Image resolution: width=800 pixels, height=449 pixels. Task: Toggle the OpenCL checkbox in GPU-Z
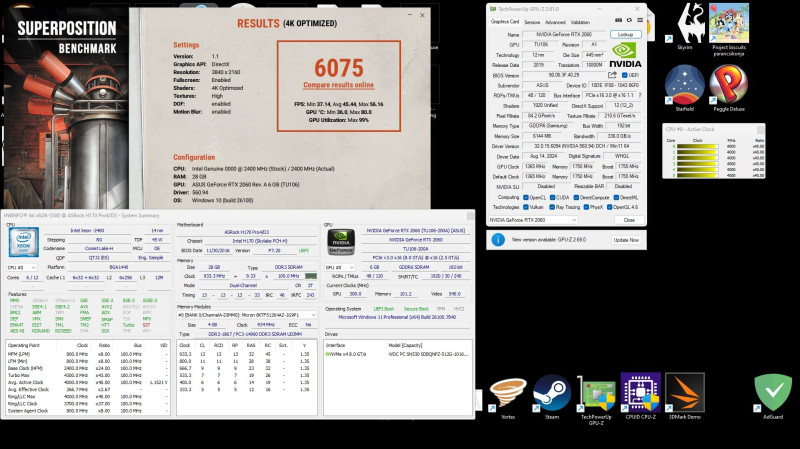point(526,197)
